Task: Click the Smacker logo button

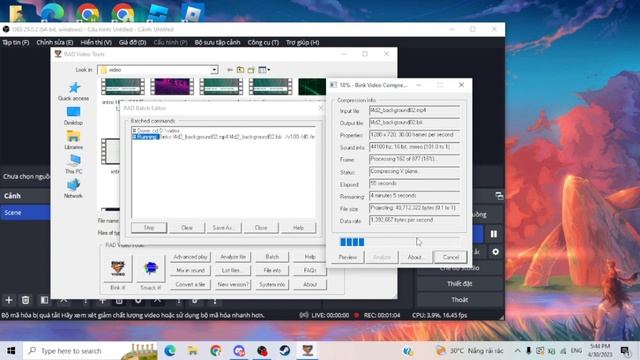Action: coord(151,268)
